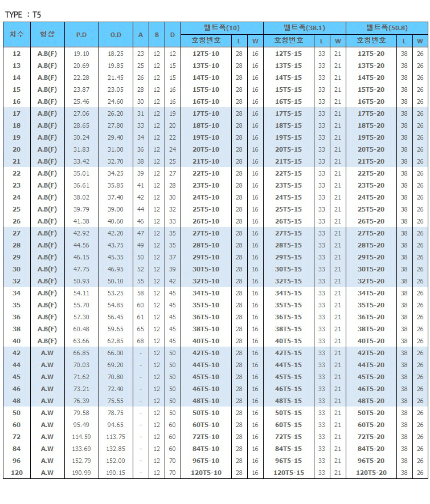The width and height of the screenshot is (430, 504).
Task: Select cell 12T5-10
Action: click(x=206, y=54)
